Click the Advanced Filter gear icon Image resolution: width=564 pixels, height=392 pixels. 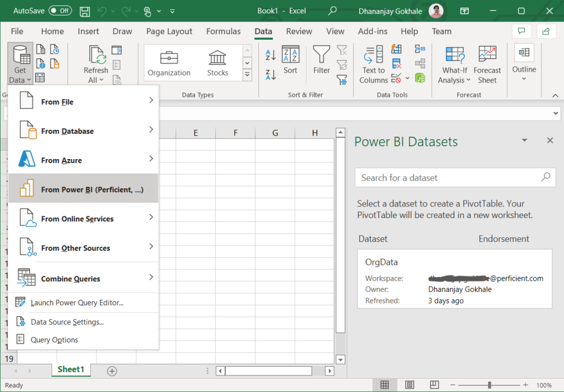342,79
